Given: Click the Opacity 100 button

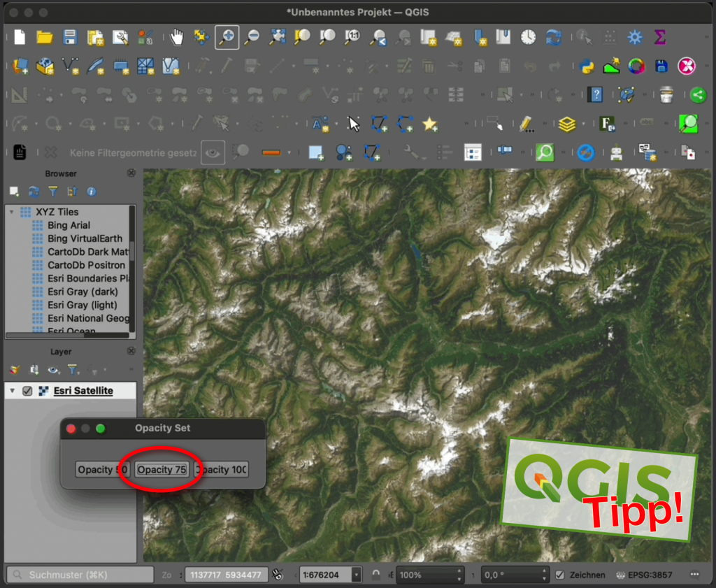Looking at the screenshot, I should (221, 469).
